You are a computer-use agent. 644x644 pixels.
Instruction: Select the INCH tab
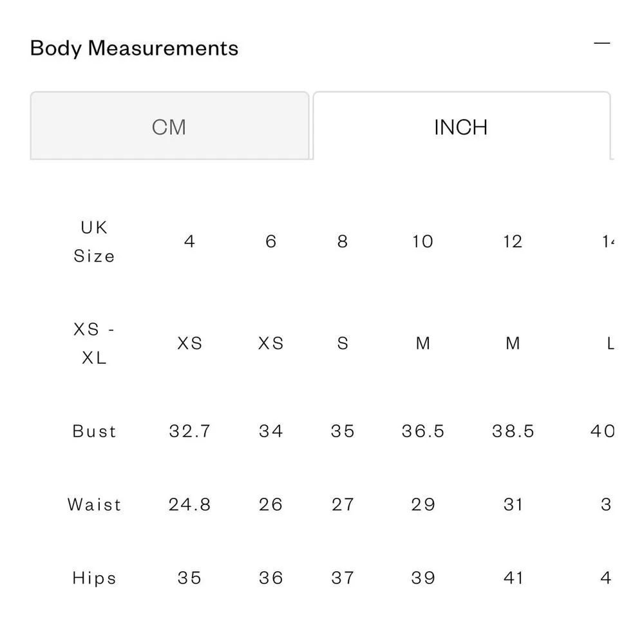(x=461, y=127)
